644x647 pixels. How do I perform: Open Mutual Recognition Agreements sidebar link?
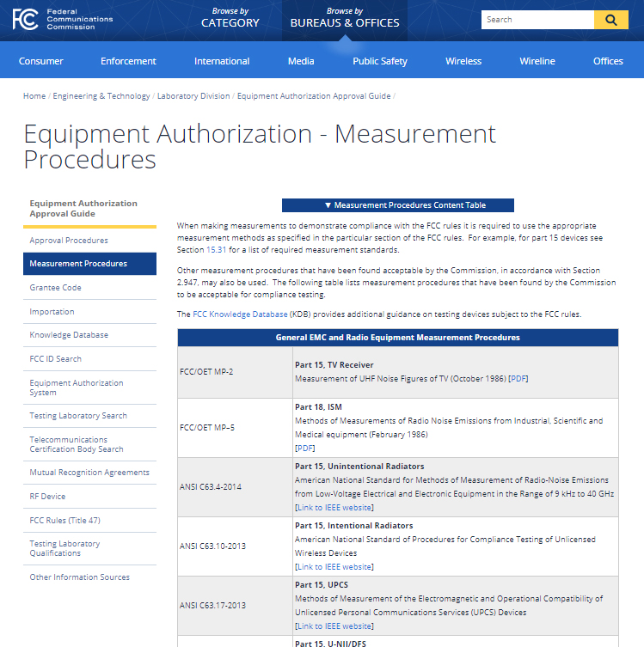click(89, 472)
